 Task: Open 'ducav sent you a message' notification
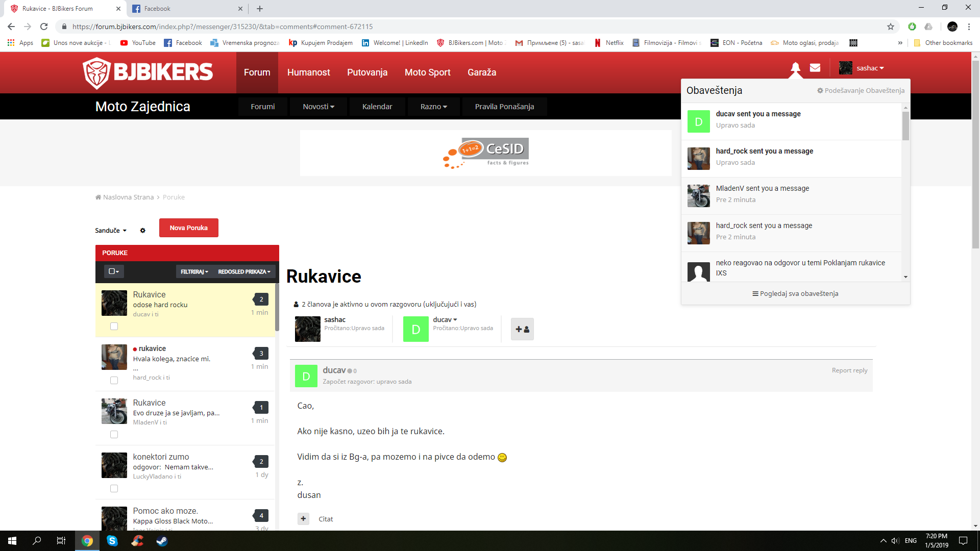(792, 121)
